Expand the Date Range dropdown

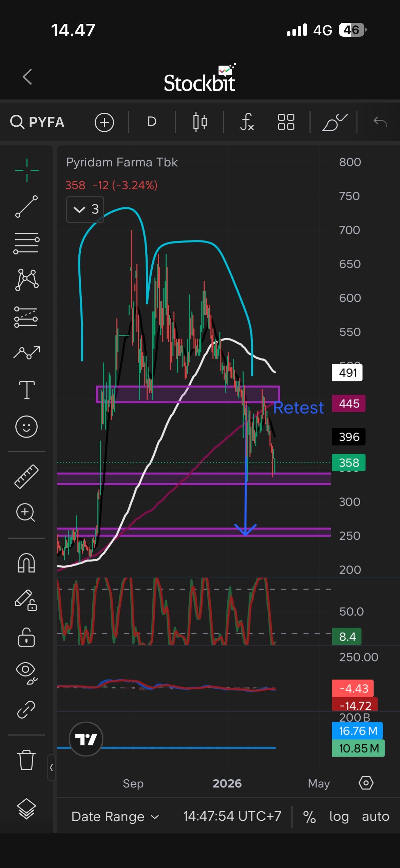(x=115, y=816)
